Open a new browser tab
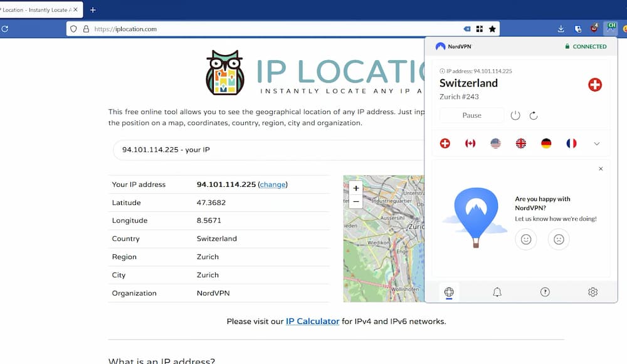 click(93, 9)
